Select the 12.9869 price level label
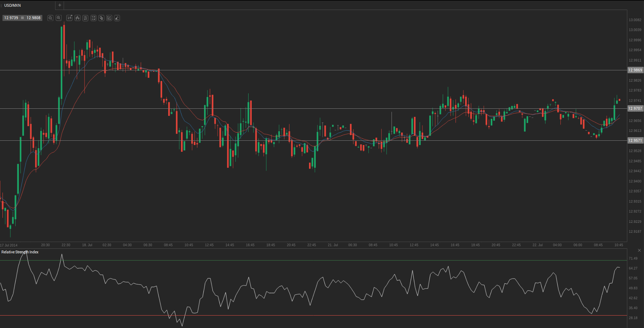Viewport: 644px width, 328px height. click(635, 70)
